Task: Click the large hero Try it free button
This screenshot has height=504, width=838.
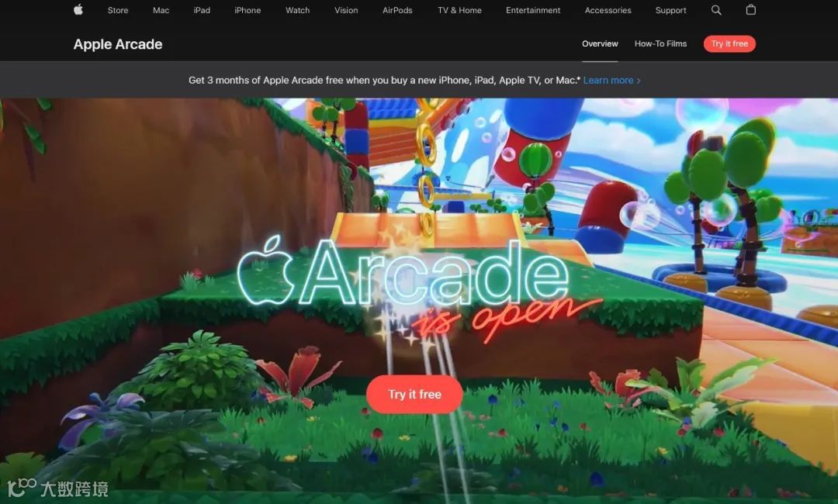Action: [414, 394]
